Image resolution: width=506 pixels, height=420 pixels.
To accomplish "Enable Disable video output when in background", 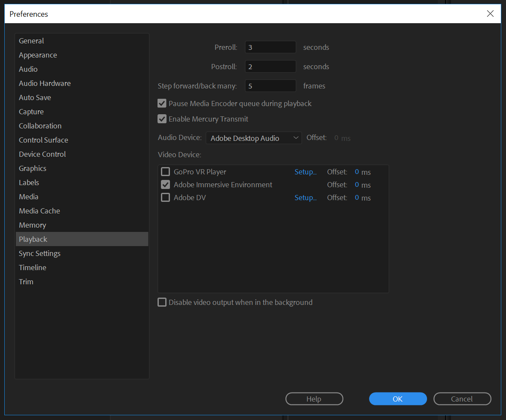I will [x=162, y=302].
